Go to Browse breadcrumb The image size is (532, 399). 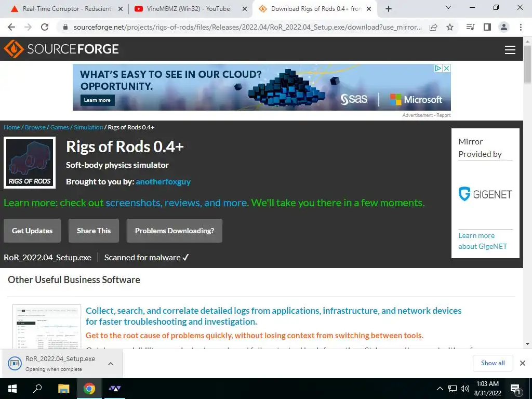click(35, 127)
